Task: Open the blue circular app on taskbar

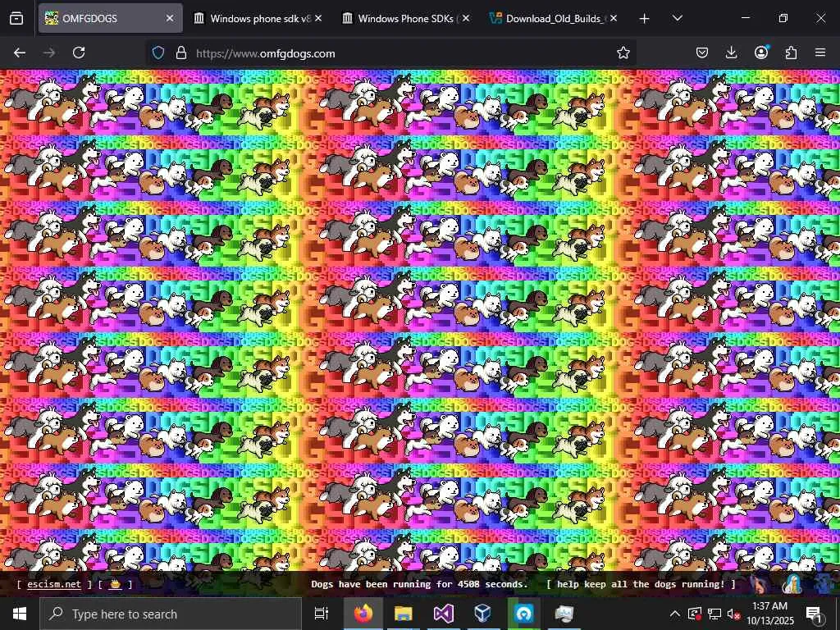Action: coord(524,614)
